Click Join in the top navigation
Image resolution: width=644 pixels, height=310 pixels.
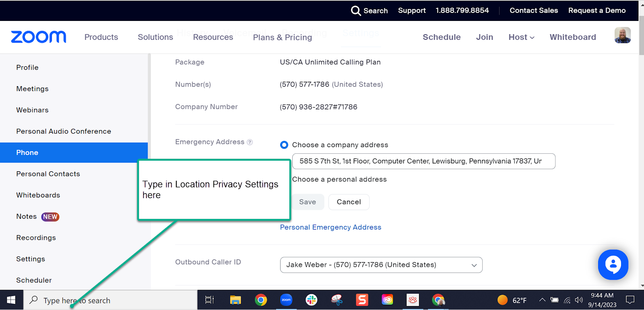pos(485,37)
